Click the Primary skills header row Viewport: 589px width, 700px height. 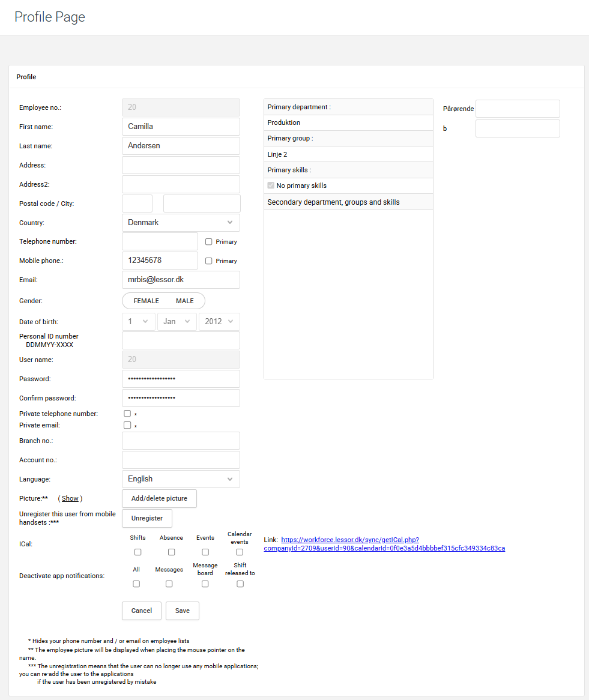coord(348,170)
